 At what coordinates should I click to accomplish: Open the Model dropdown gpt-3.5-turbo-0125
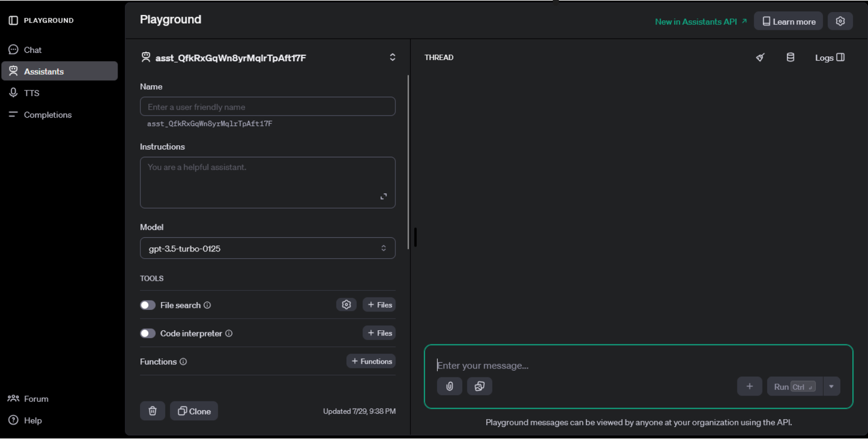pos(267,248)
